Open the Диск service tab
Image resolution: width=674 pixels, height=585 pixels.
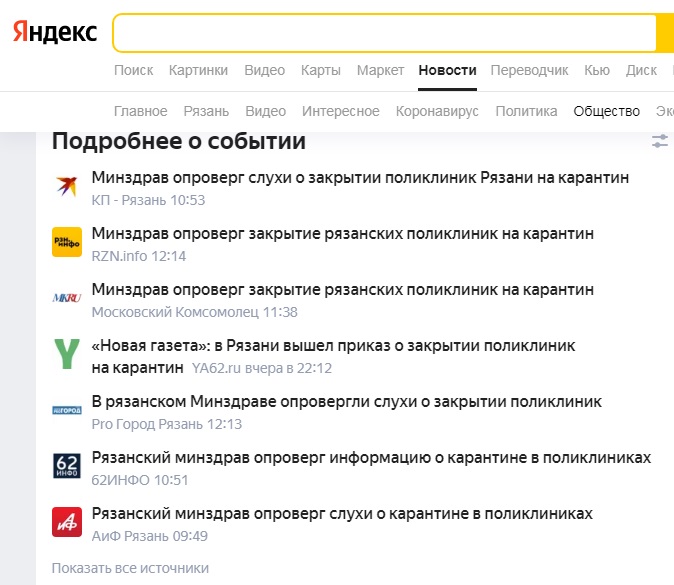pyautogui.click(x=641, y=70)
